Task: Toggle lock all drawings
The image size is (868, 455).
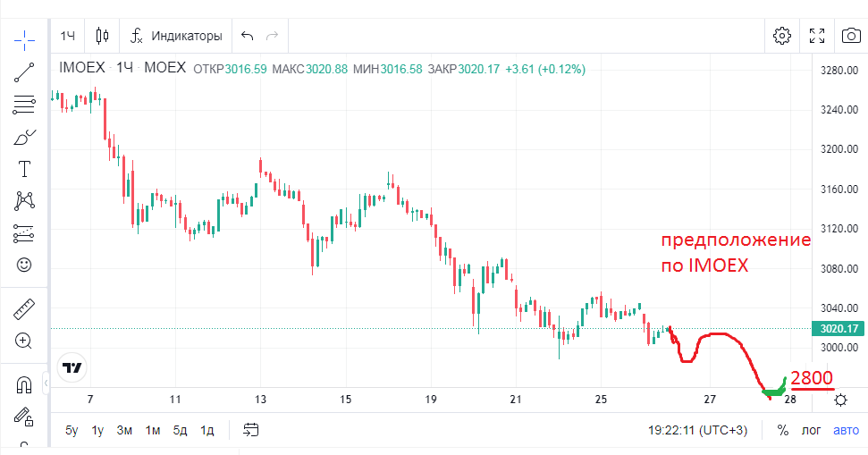Action: click(24, 416)
